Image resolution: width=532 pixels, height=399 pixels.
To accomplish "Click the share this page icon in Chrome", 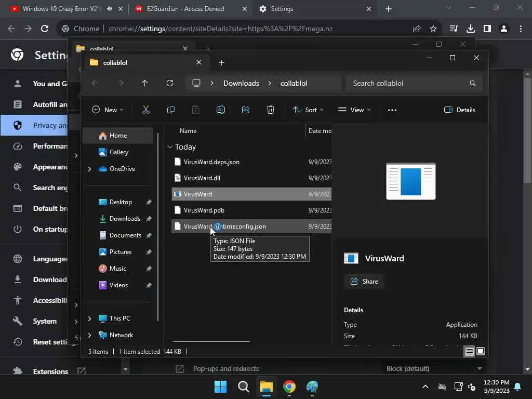I will pyautogui.click(x=417, y=29).
